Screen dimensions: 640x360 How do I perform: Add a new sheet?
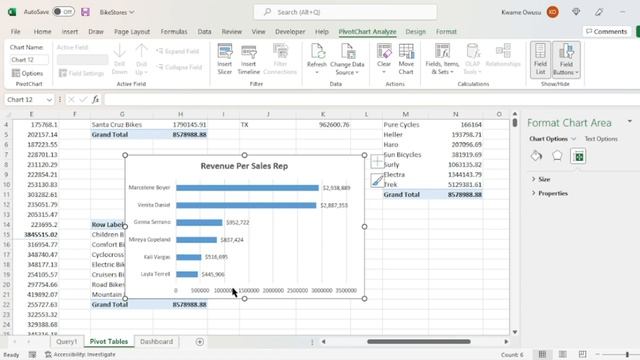200,342
